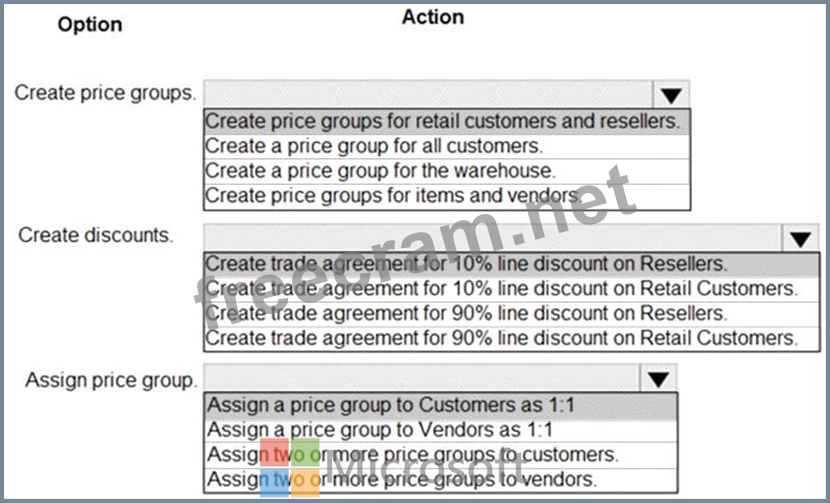This screenshot has height=503, width=830.
Task: Select 'Assign a price group to Customers as 1:1'
Action: click(440, 405)
